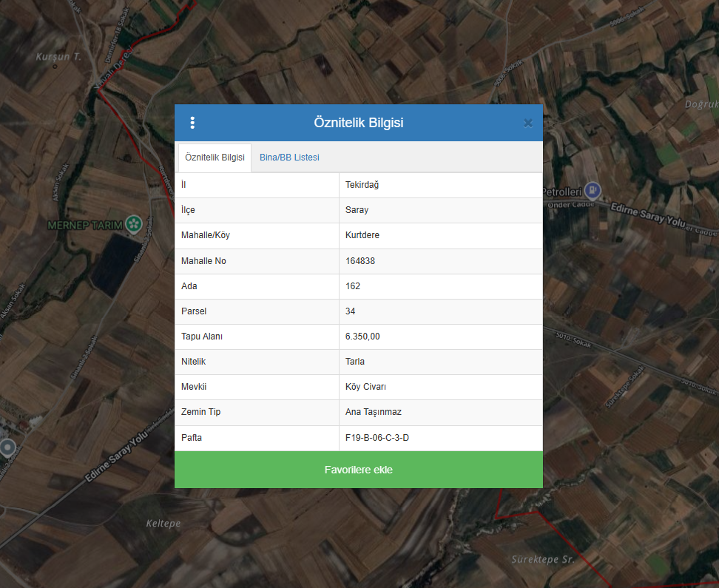Image resolution: width=719 pixels, height=588 pixels.
Task: Click the Sürektepe Sr. map label
Action: [543, 560]
